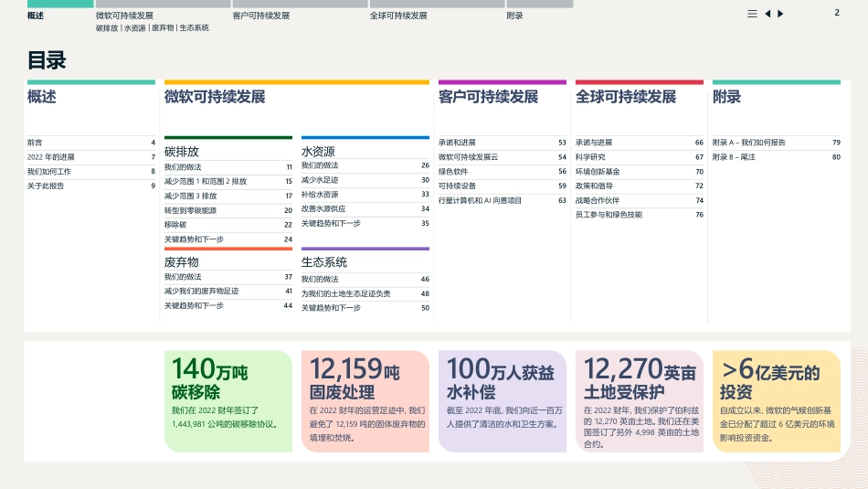The width and height of the screenshot is (868, 489).
Task: Select the 概述 tab in top navigation
Action: pos(36,16)
